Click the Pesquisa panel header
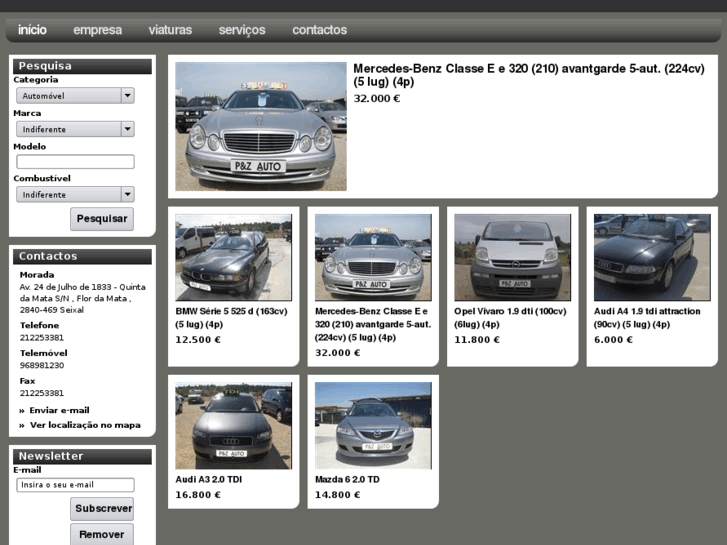Image resolution: width=727 pixels, height=545 pixels. [82, 66]
